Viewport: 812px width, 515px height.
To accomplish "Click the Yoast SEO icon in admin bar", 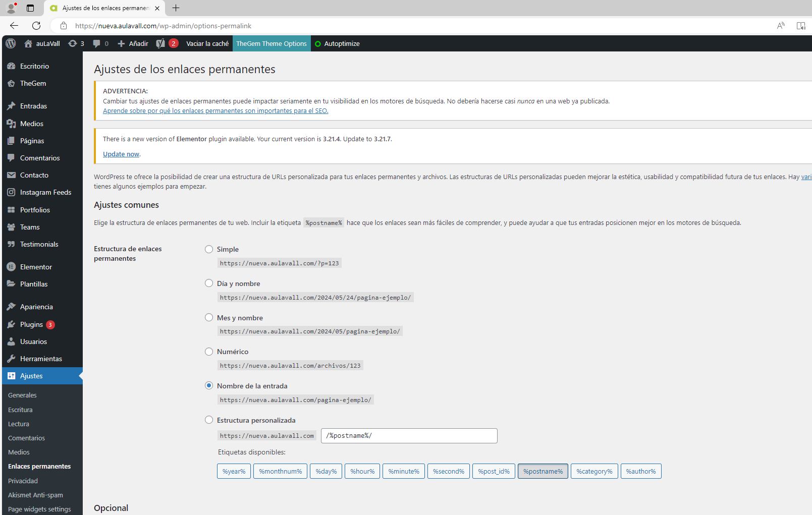I will tap(160, 43).
